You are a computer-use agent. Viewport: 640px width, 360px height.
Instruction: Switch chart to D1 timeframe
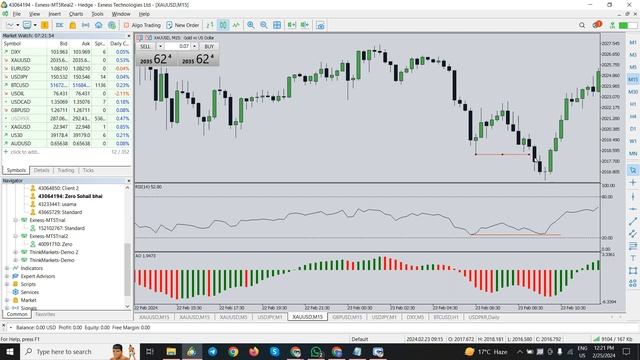tap(633, 129)
